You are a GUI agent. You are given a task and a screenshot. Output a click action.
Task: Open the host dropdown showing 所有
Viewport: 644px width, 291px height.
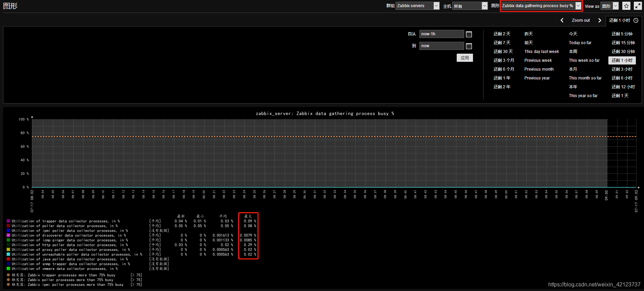[470, 6]
